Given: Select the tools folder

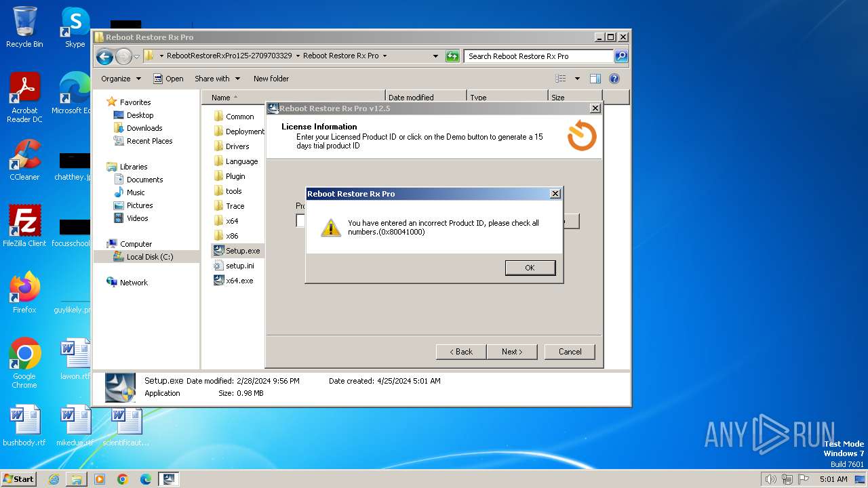Looking at the screenshot, I should [x=228, y=191].
